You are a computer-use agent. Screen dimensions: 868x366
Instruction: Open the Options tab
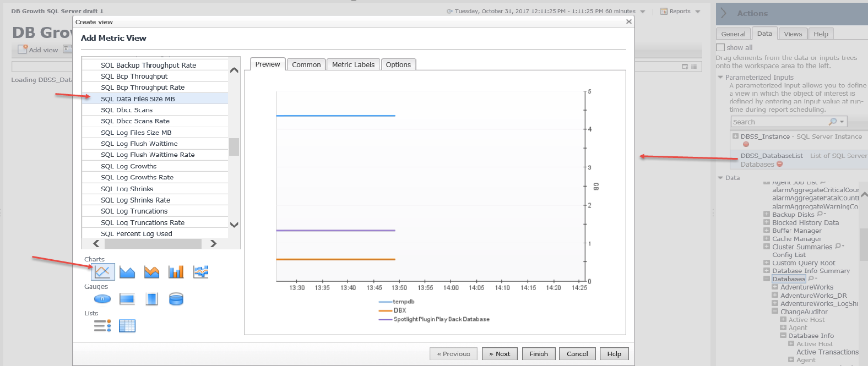(x=398, y=65)
